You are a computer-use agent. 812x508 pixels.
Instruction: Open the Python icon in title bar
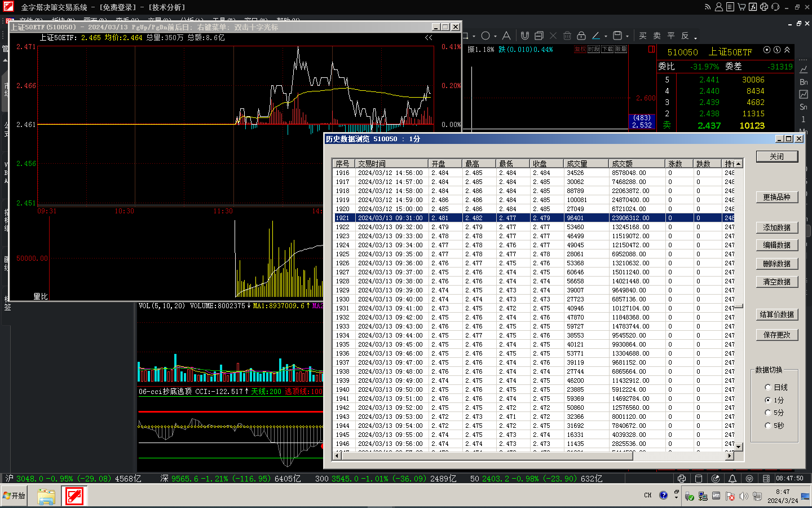tap(764, 7)
